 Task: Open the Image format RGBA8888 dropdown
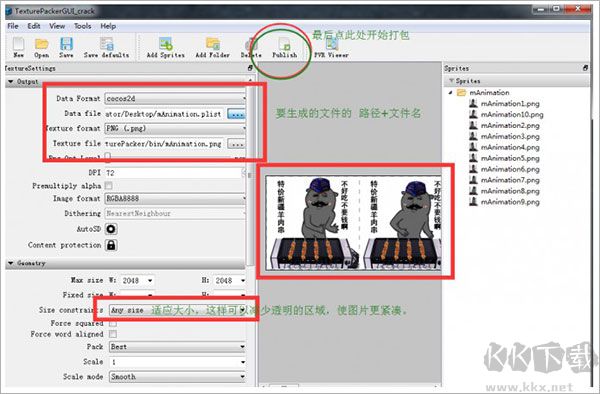[x=175, y=199]
